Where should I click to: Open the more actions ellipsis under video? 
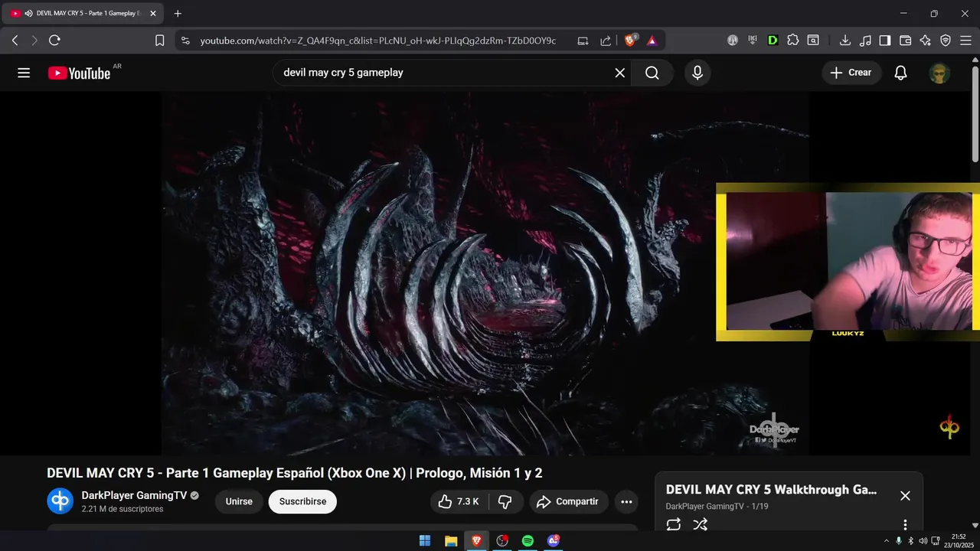click(x=626, y=501)
